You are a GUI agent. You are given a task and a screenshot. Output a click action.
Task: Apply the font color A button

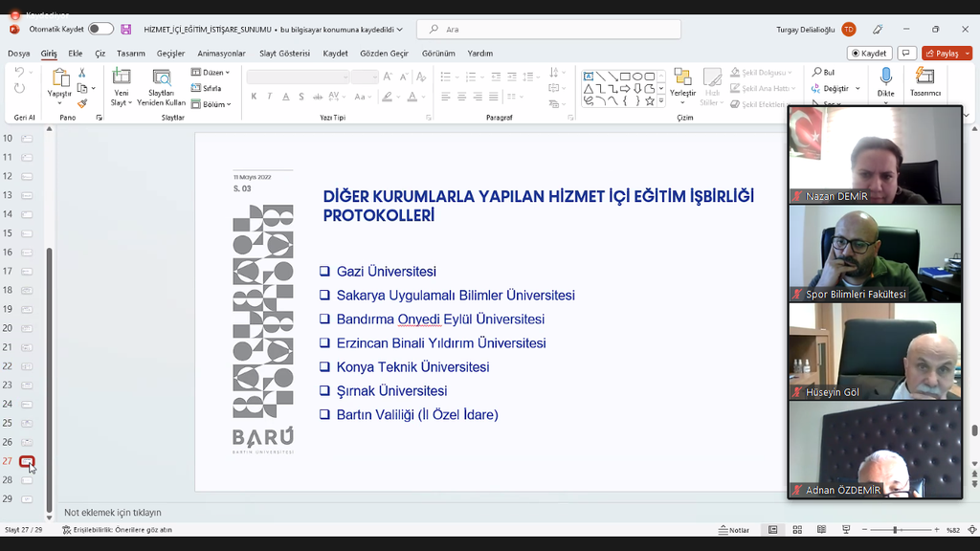(x=412, y=97)
